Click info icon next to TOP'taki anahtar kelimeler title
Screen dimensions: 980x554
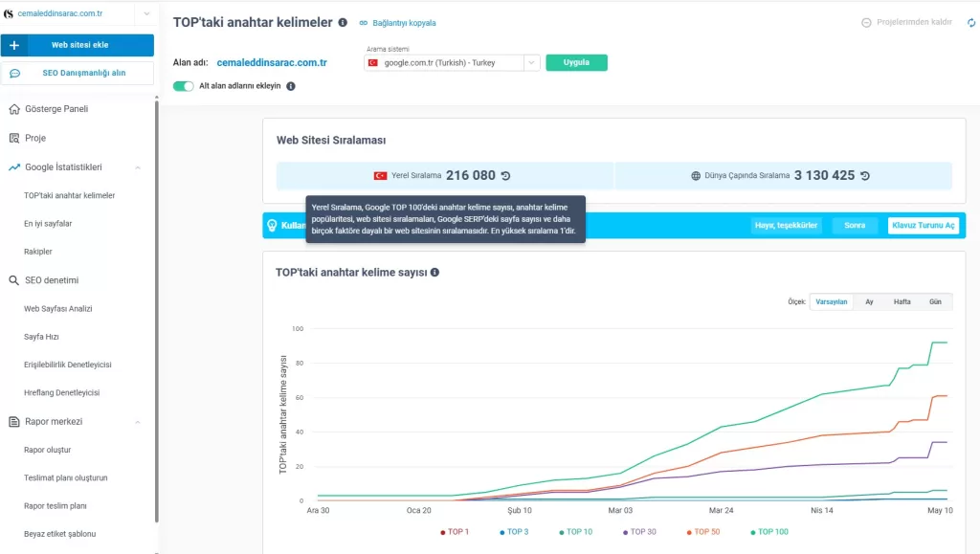[343, 22]
